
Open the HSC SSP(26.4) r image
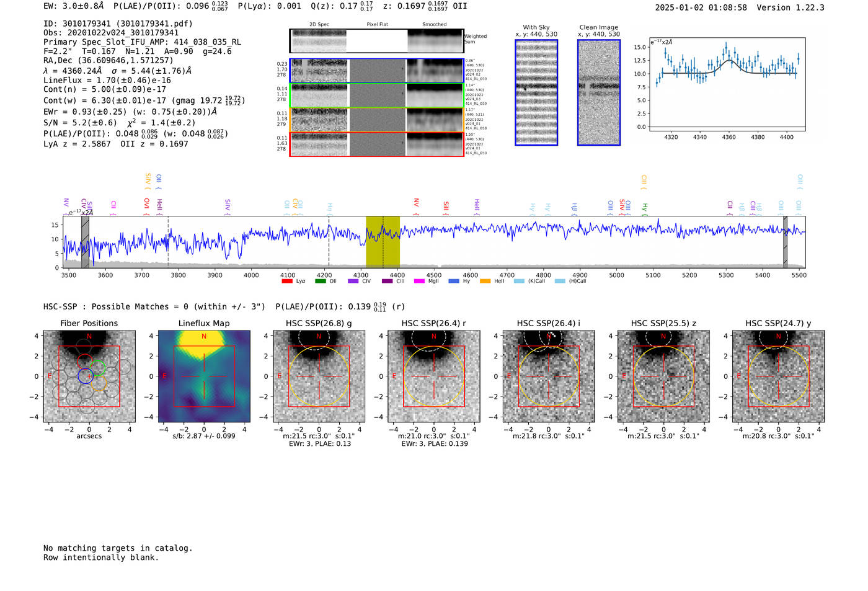(434, 376)
